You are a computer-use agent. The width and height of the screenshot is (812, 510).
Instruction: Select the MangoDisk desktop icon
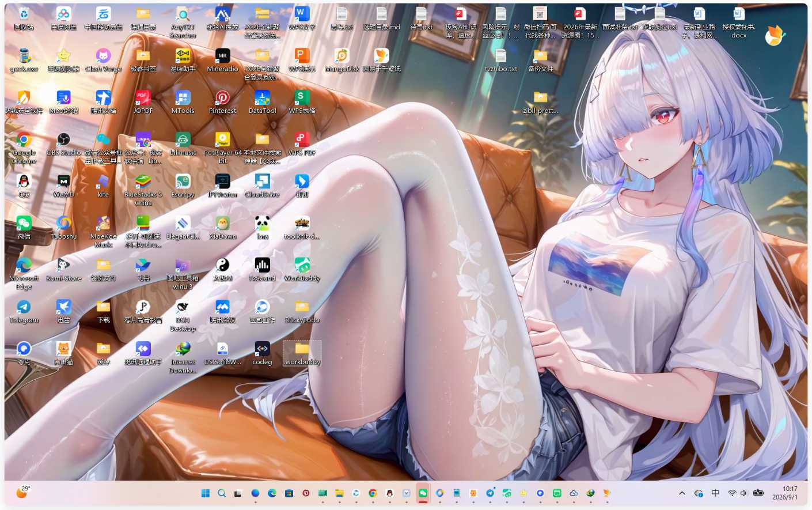tap(342, 61)
